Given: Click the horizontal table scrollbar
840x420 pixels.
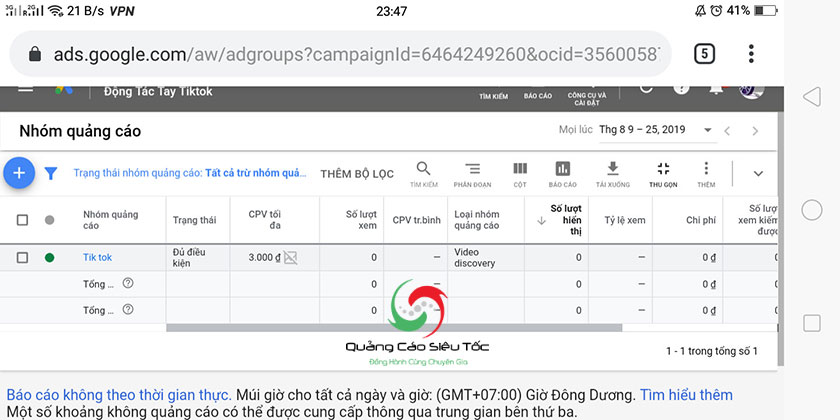Looking at the screenshot, I should (394, 328).
